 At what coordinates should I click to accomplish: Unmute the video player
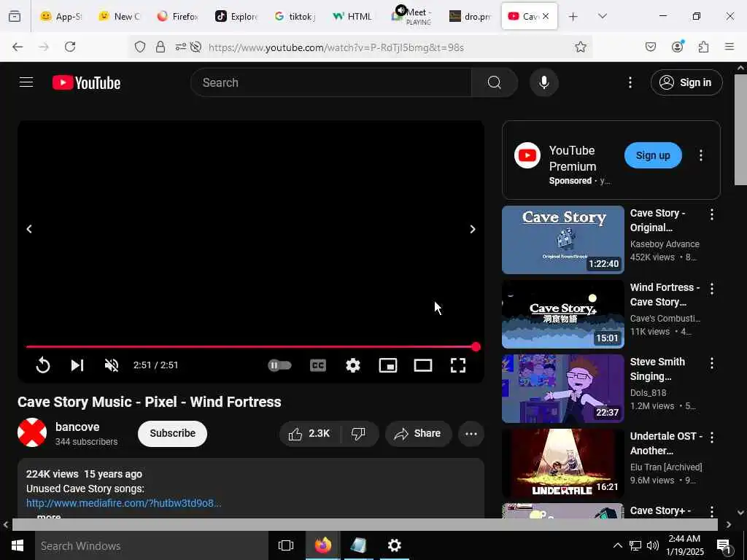click(x=112, y=365)
